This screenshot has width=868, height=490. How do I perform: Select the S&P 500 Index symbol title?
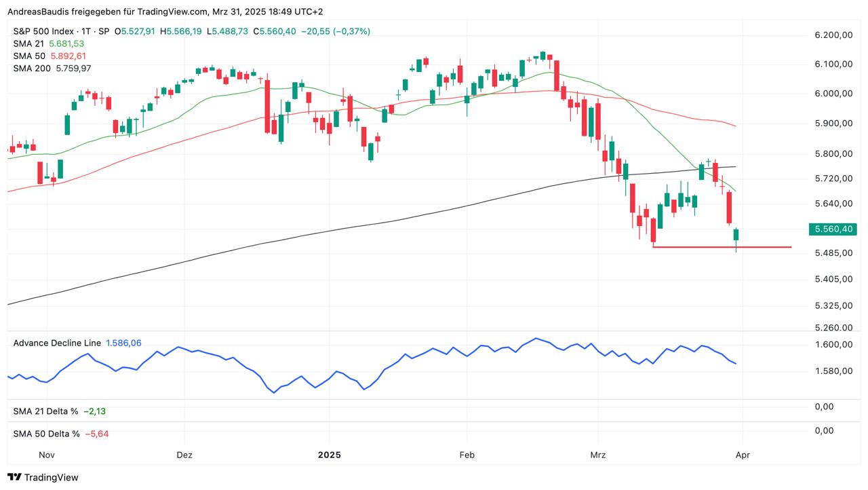[x=62, y=31]
